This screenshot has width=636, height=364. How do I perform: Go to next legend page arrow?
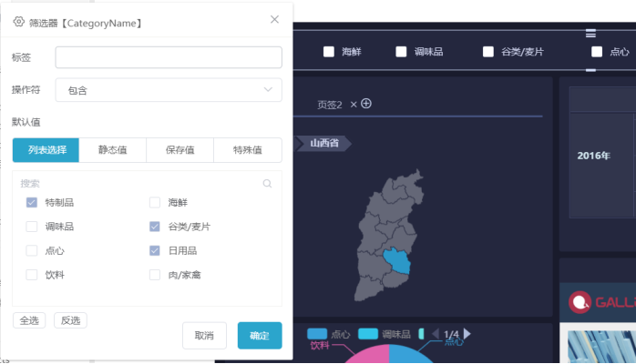(x=467, y=334)
